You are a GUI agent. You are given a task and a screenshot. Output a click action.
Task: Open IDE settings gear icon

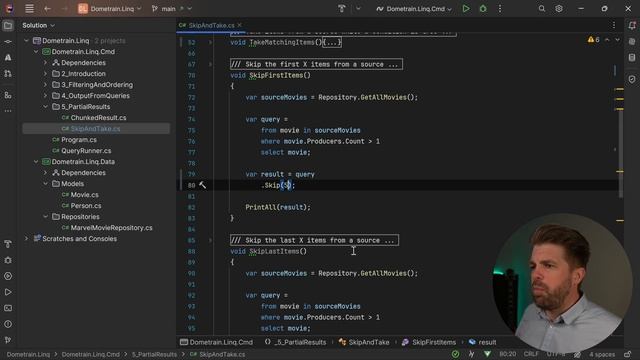click(559, 9)
